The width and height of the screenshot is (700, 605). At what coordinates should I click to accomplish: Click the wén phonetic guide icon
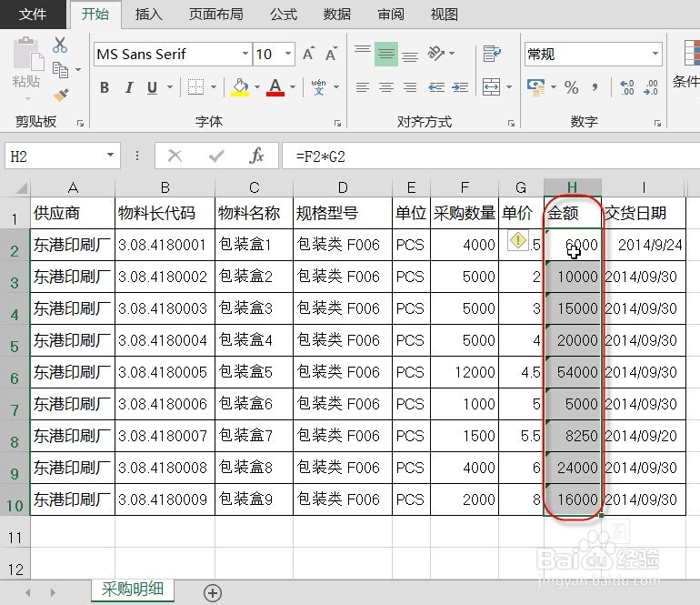(x=318, y=87)
